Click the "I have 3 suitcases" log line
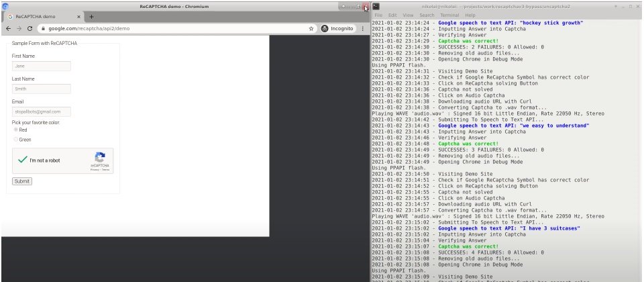 [476, 228]
